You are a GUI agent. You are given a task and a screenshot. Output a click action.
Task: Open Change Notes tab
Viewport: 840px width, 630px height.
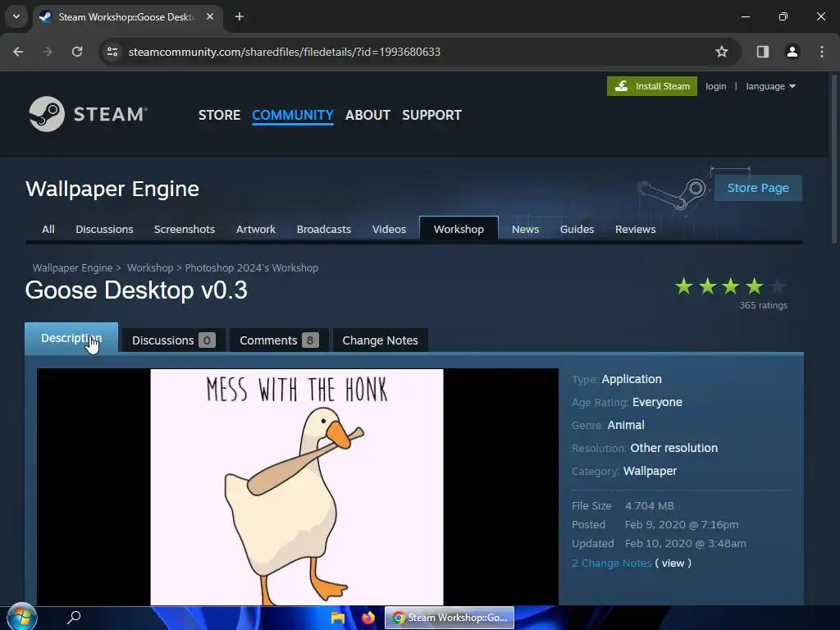pyautogui.click(x=380, y=340)
